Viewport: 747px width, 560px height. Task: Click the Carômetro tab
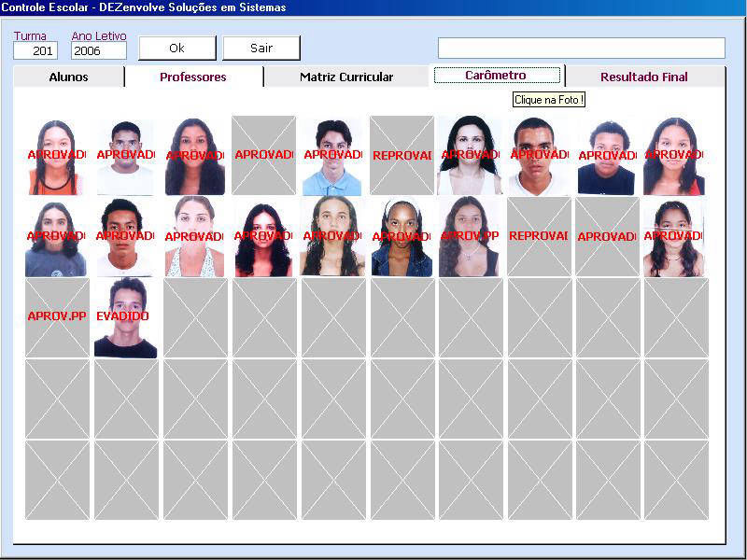pyautogui.click(x=496, y=76)
